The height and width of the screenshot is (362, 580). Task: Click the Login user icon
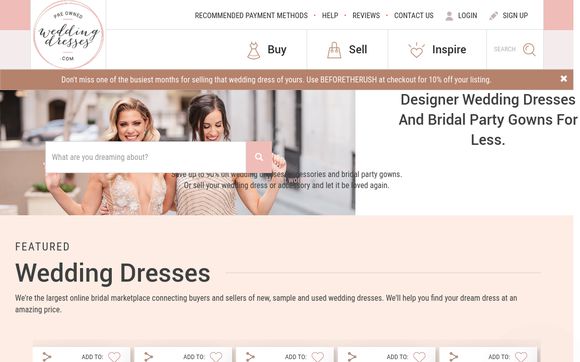tap(449, 16)
